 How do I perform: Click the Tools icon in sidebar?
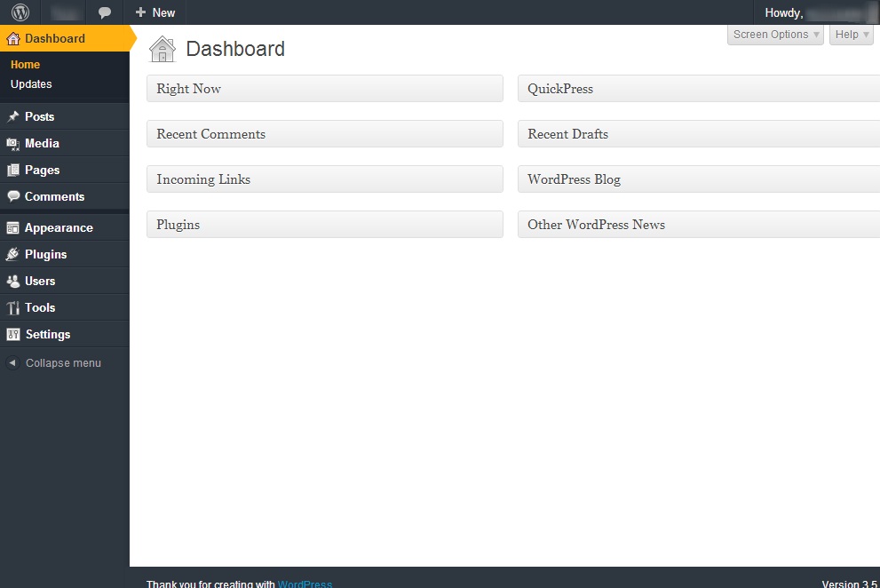(13, 307)
